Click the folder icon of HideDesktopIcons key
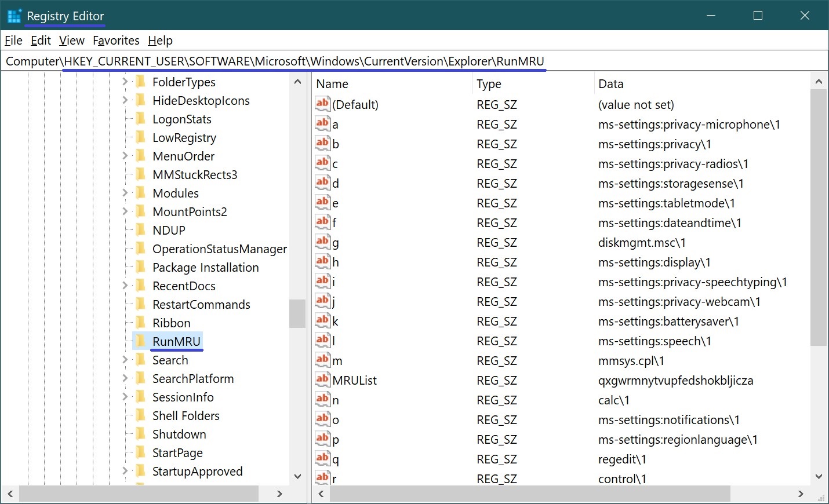Image resolution: width=829 pixels, height=504 pixels. (140, 100)
